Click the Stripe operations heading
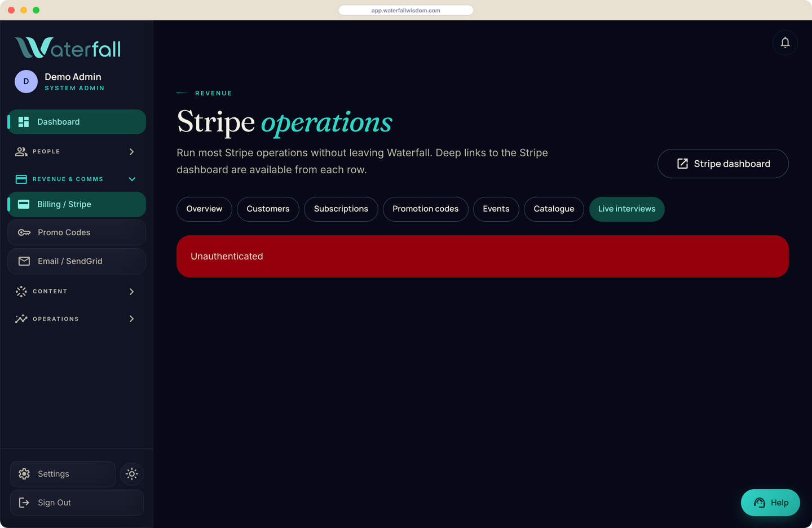Screen dimensions: 812x528 285,122
